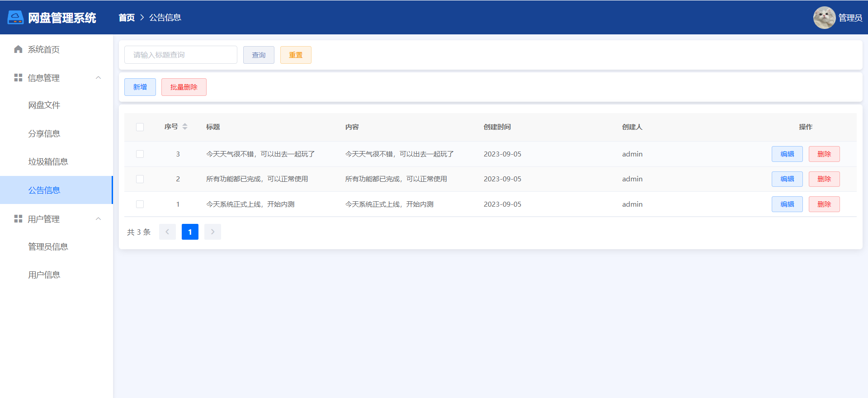Delete the row with 今天天气很不错
The width and height of the screenshot is (868, 398).
pos(824,154)
